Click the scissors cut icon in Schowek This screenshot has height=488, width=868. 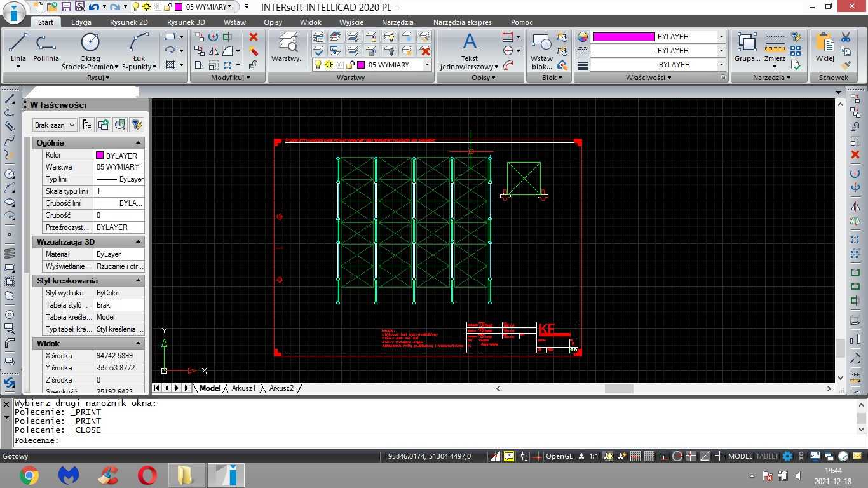(846, 37)
